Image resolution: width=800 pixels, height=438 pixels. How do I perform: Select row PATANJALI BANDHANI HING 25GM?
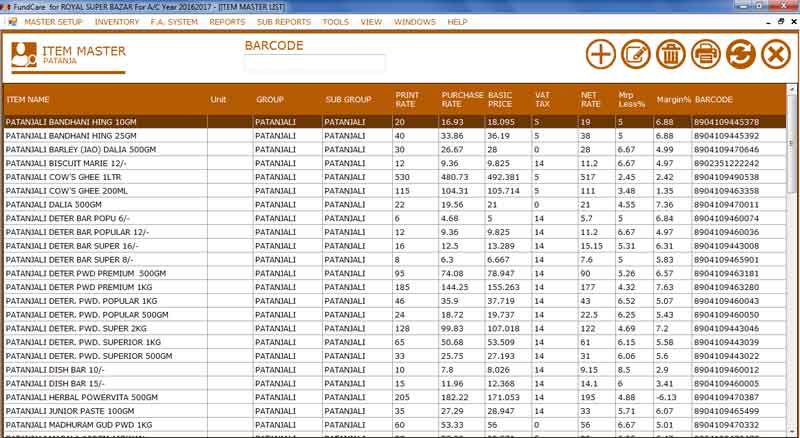pos(394,136)
